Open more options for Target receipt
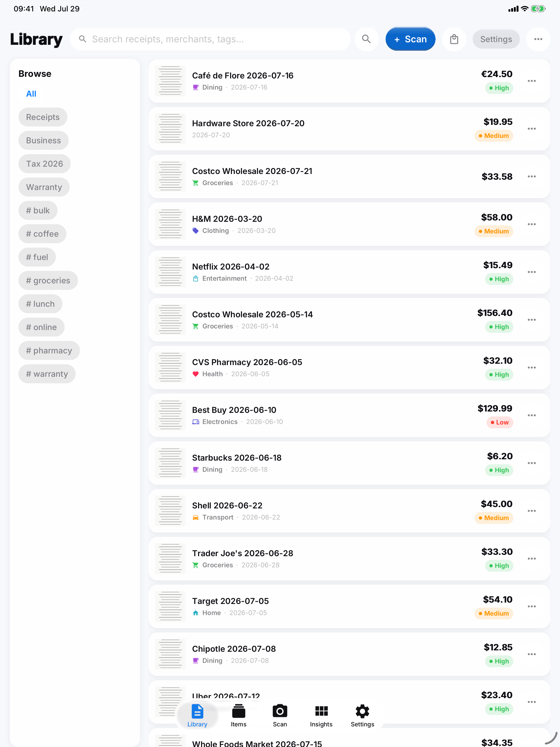The image size is (560, 747). point(532,606)
